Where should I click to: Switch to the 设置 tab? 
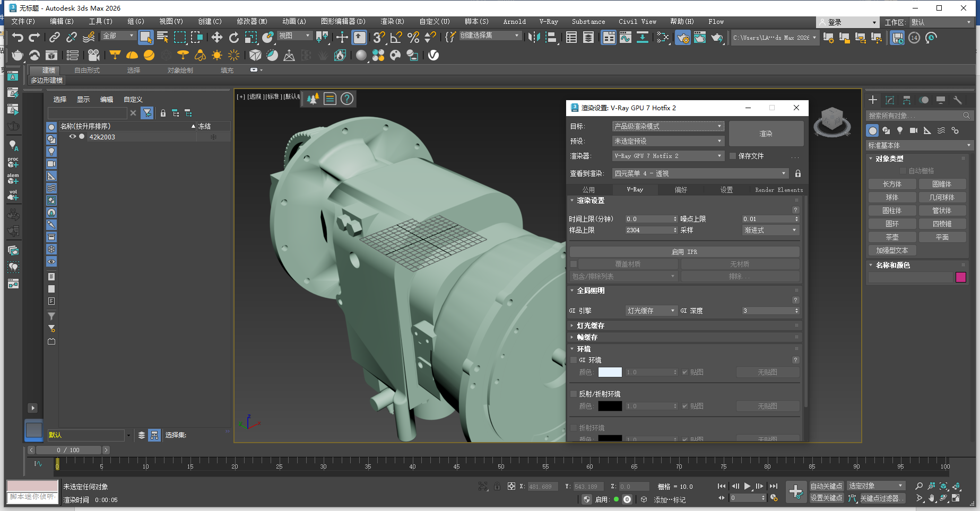pyautogui.click(x=726, y=190)
